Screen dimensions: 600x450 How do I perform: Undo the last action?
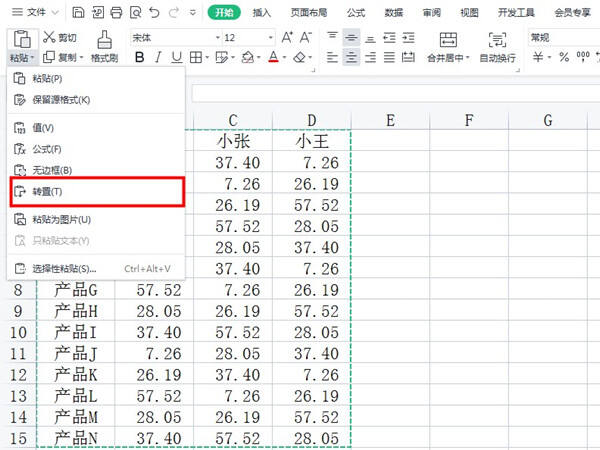154,13
